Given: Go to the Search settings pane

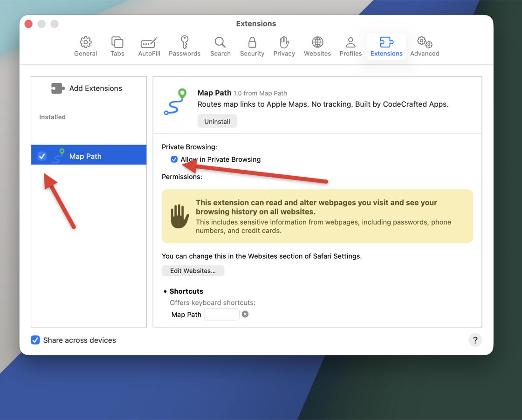Looking at the screenshot, I should tap(220, 47).
